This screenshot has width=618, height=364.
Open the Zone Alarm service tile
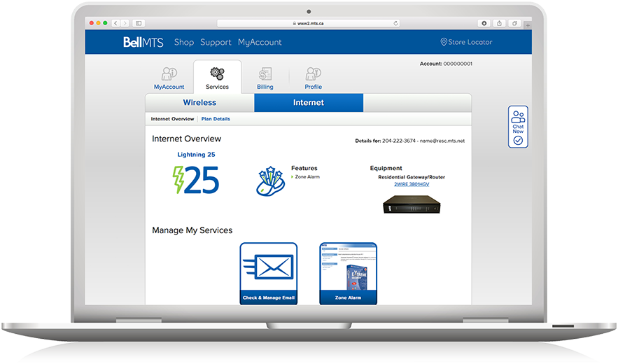click(348, 274)
